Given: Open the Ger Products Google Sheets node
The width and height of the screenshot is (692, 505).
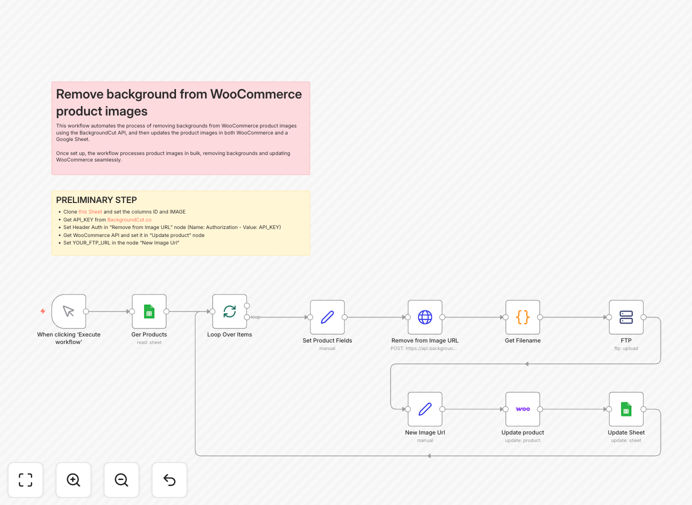Looking at the screenshot, I should (x=149, y=311).
